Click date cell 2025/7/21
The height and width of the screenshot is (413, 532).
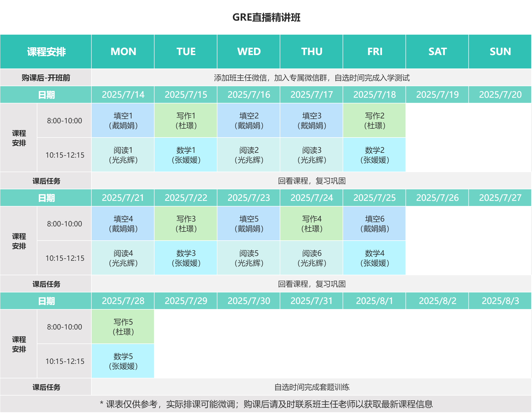(x=123, y=198)
